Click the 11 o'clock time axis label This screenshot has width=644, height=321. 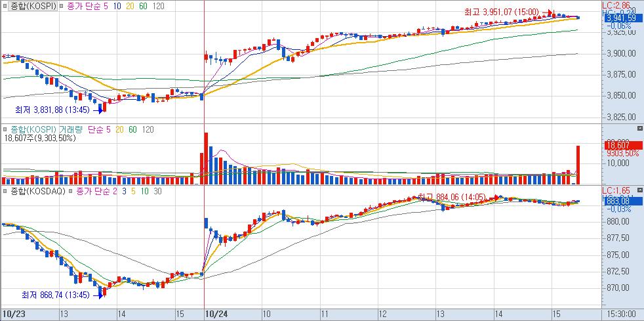[325, 314]
